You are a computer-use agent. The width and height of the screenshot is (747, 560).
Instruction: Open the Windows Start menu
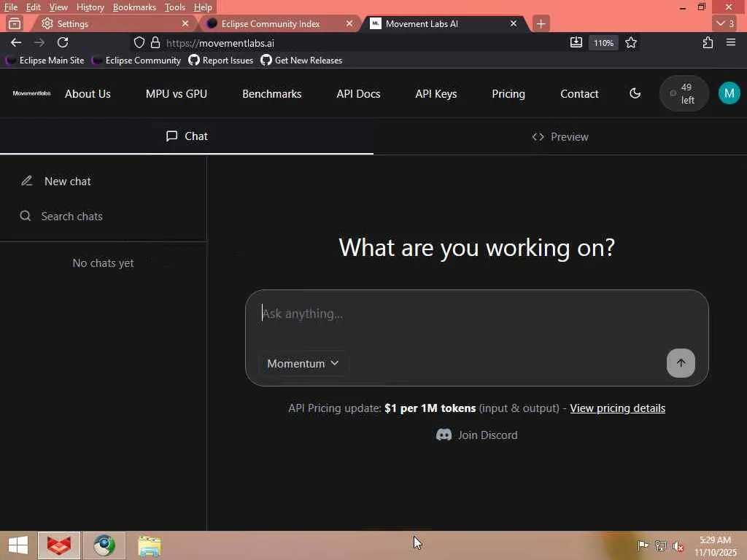coord(18,545)
